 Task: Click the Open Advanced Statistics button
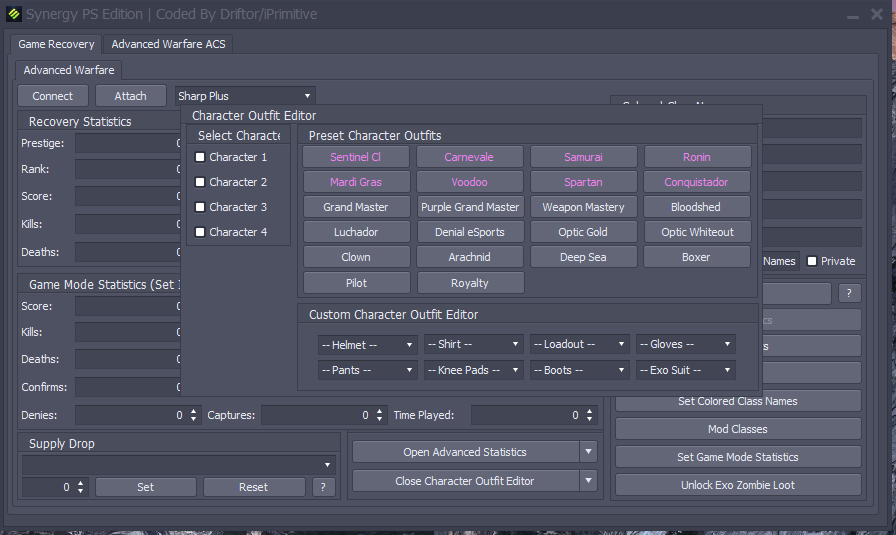tap(465, 452)
